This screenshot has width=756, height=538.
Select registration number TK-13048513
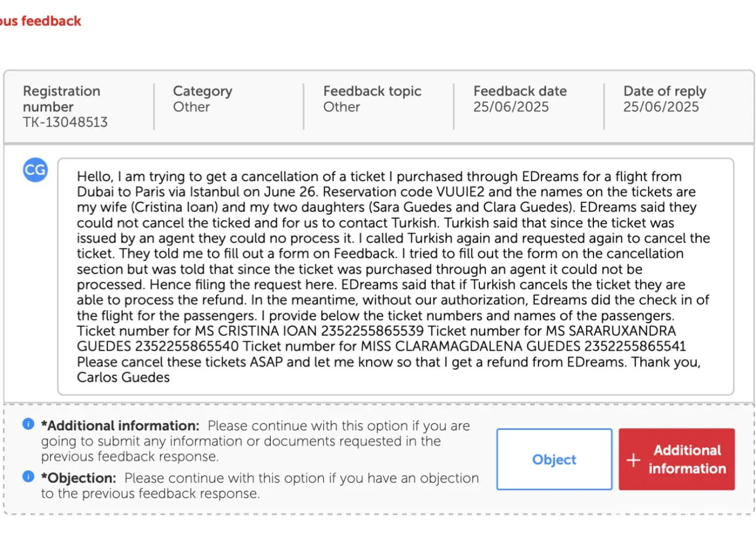[65, 122]
